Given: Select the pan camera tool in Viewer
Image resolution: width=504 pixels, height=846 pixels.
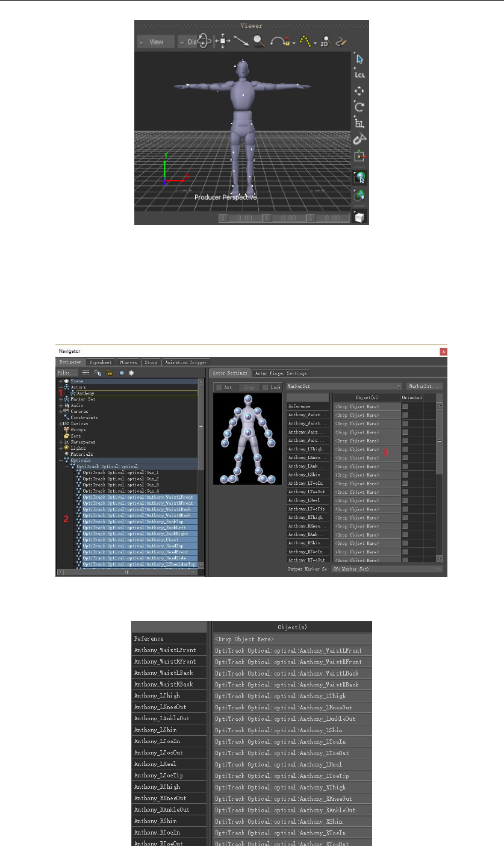Looking at the screenshot, I should coord(222,42).
